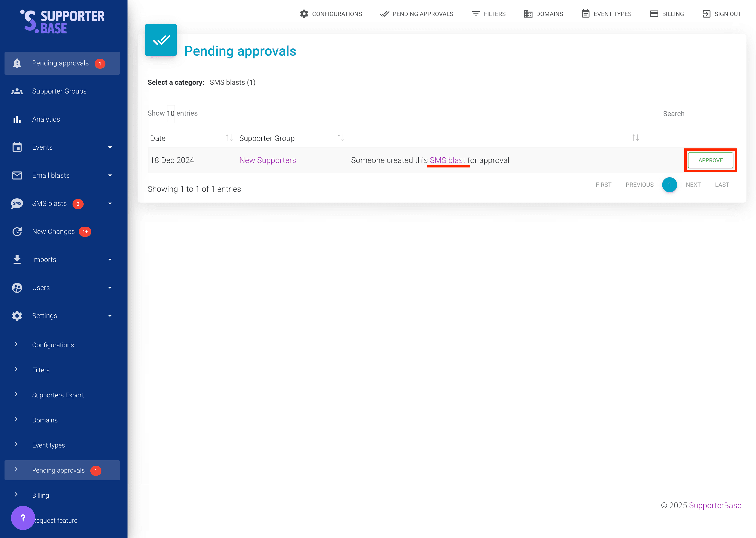Collapse the Settings section chevron

(x=110, y=316)
